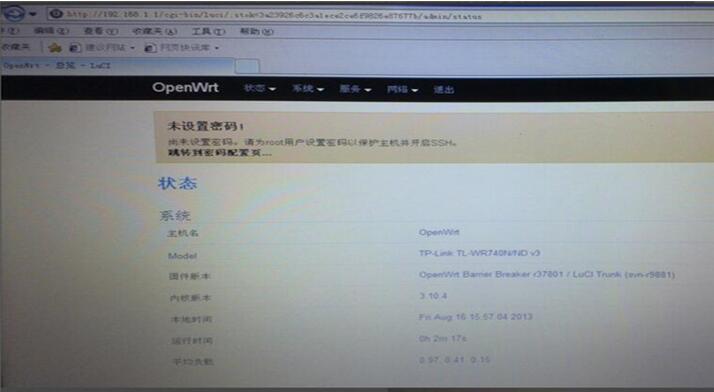Click the kernel version value 3.10.4
Image resolution: width=714 pixels, height=392 pixels.
click(433, 296)
